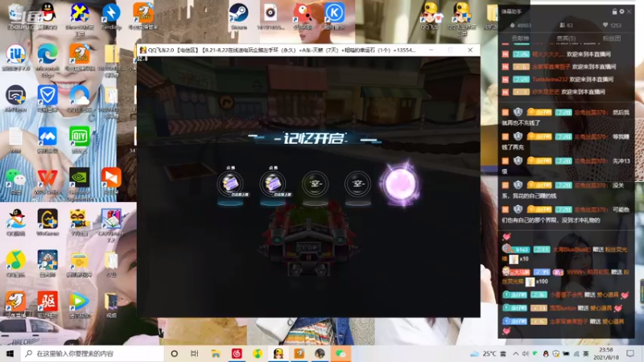Click the second 点券 reward slot
Viewport: 644px width, 362px height.
point(273,184)
